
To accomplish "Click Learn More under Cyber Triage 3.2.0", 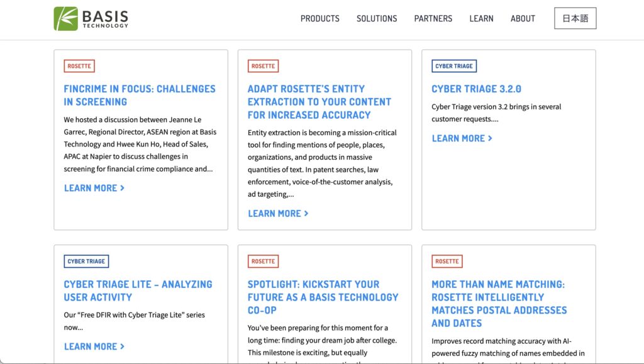I will [462, 138].
